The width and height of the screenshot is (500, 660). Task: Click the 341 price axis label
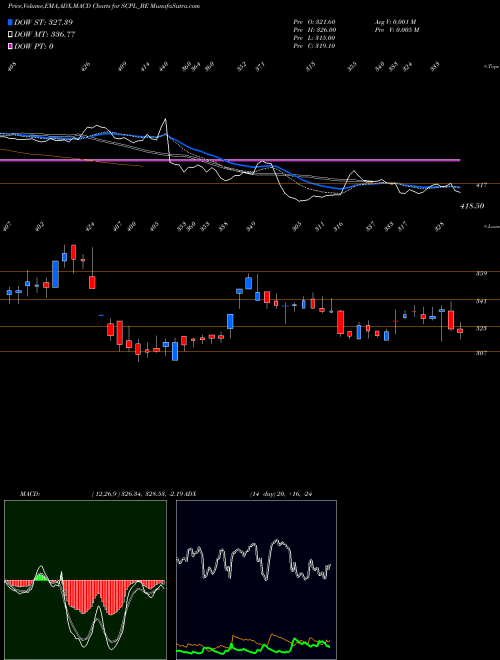tap(481, 301)
